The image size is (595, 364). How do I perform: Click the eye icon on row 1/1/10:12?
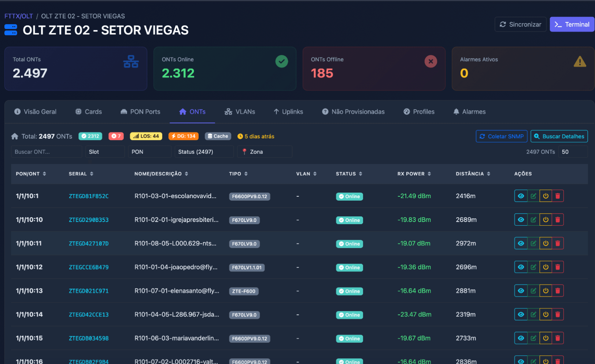(521, 267)
